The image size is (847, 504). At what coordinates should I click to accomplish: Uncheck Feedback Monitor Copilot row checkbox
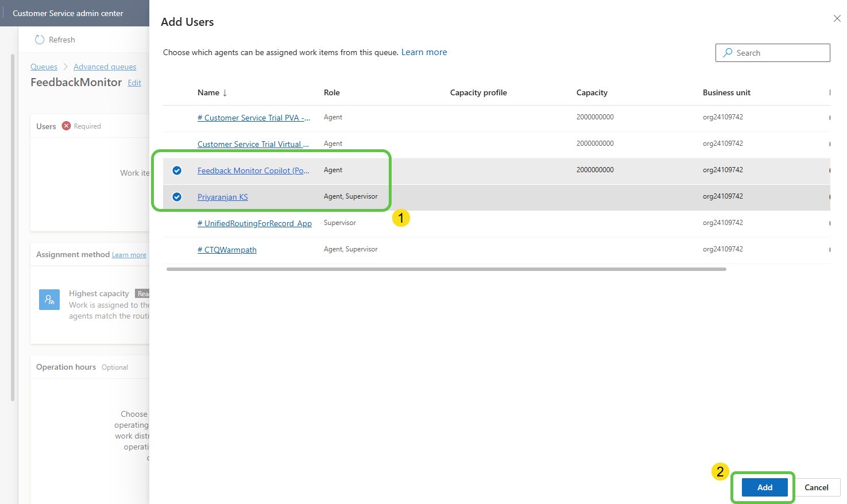coord(177,170)
